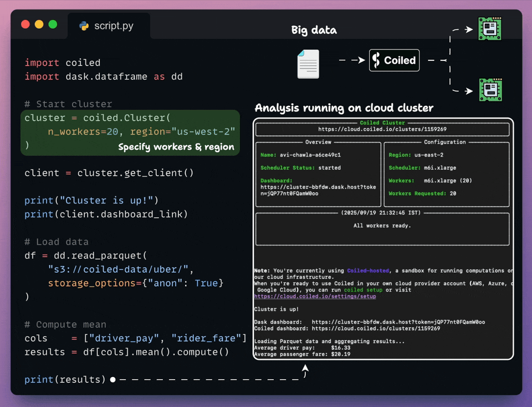Click the storage_options line
Image resolution: width=532 pixels, height=407 pixels.
click(135, 283)
